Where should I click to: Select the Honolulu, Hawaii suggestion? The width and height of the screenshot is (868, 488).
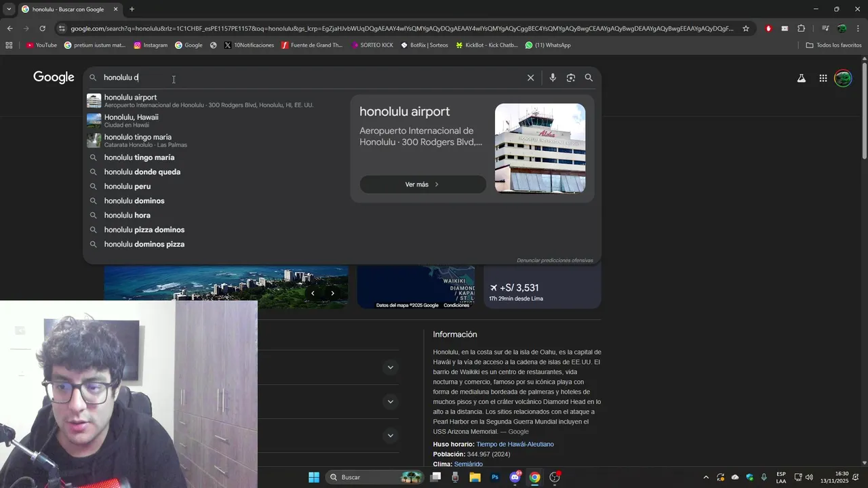pos(215,121)
